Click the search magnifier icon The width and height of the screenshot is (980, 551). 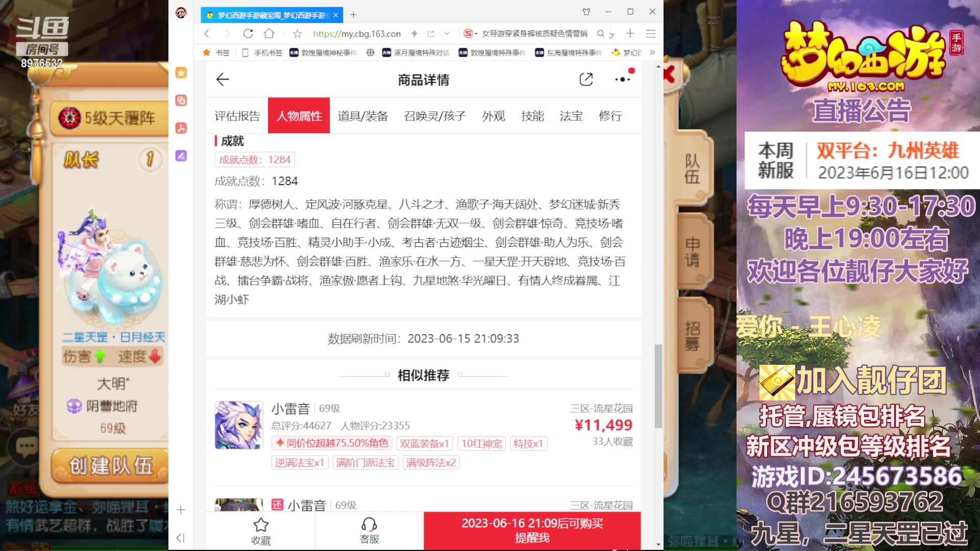[x=601, y=34]
